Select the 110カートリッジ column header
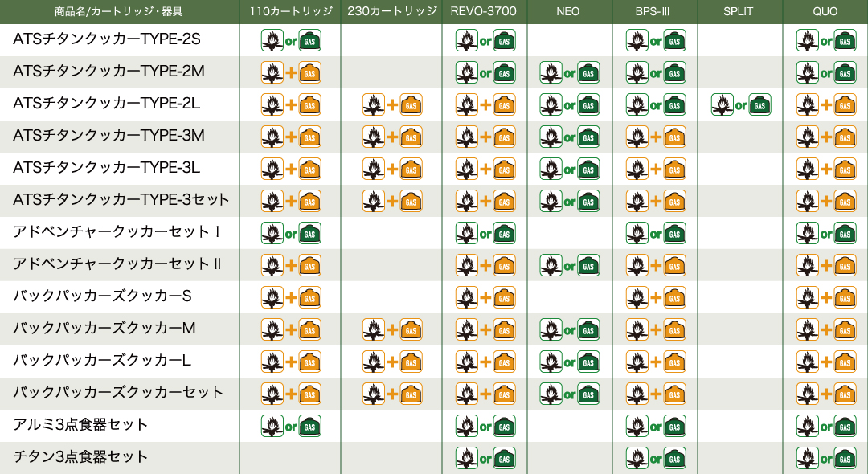Image resolution: width=868 pixels, height=474 pixels. 291,11
